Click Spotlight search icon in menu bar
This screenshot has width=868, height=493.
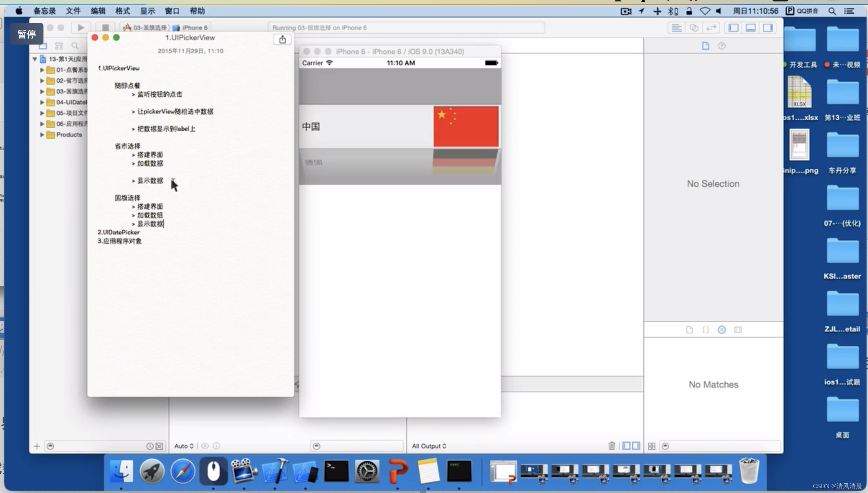[x=832, y=11]
